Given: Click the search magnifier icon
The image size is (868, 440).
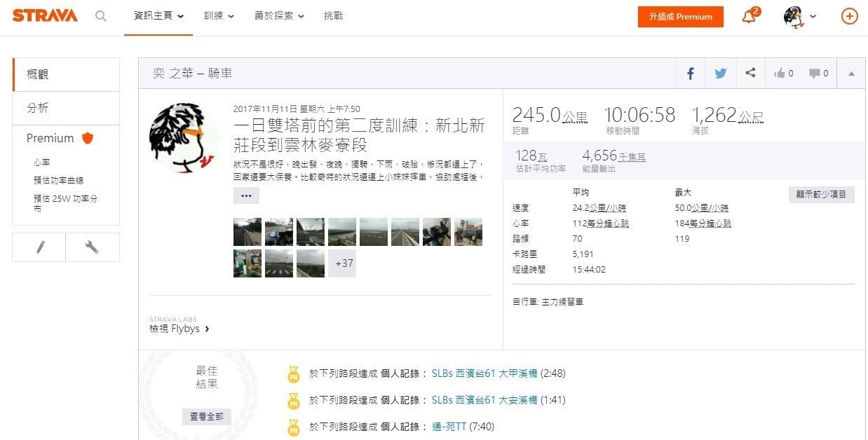Looking at the screenshot, I should 101,16.
